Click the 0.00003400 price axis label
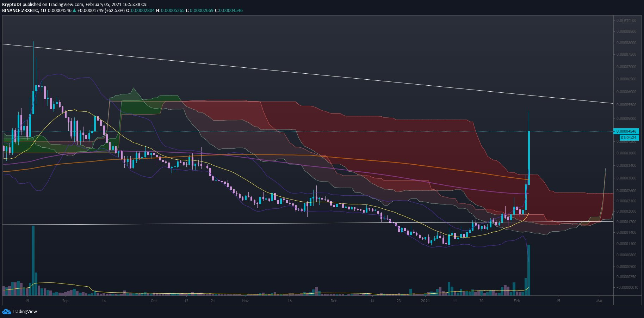Image resolution: width=644 pixels, height=318 pixels. point(626,165)
